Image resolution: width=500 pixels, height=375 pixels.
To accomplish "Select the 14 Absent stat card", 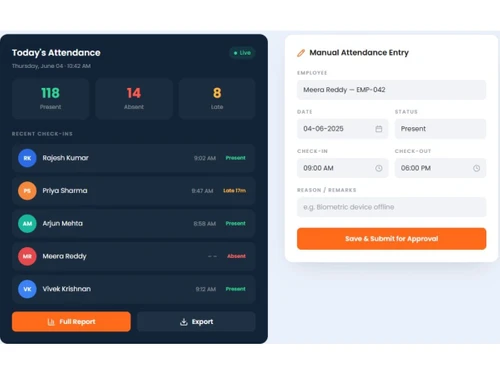I will (134, 99).
